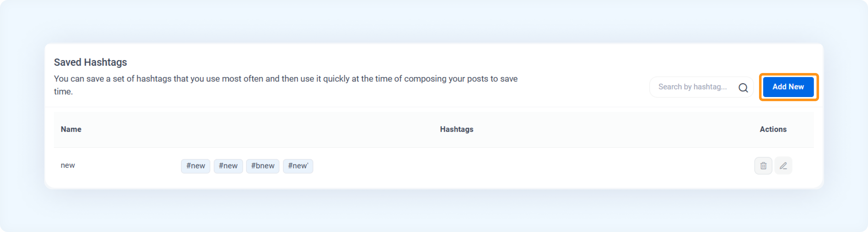
Task: Select the #new chip starting the hashtag list
Action: [196, 166]
